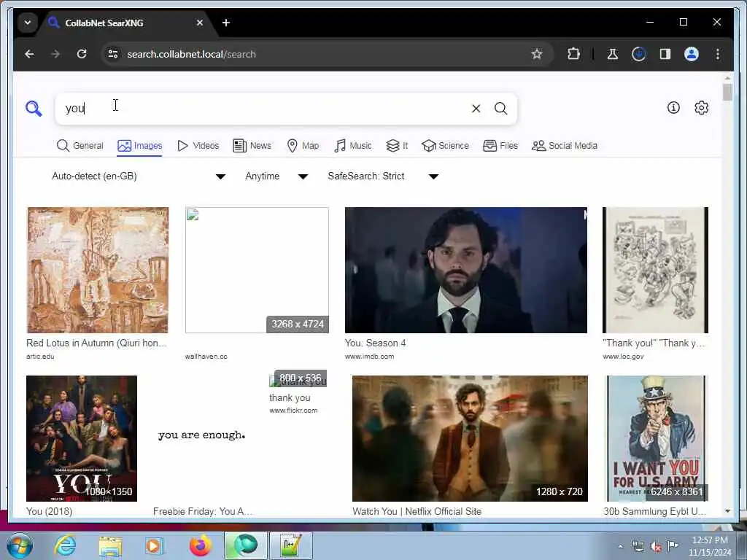Open the "Thank you!" cartoon thumbnail
The height and width of the screenshot is (560, 747).
[656, 270]
